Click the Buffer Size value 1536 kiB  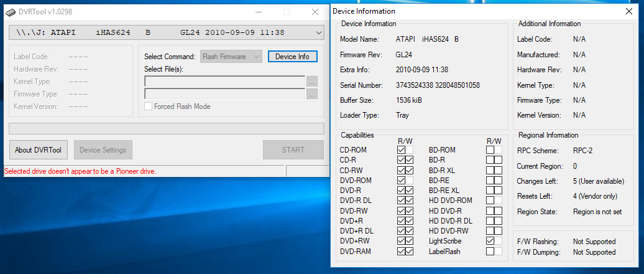pos(408,100)
